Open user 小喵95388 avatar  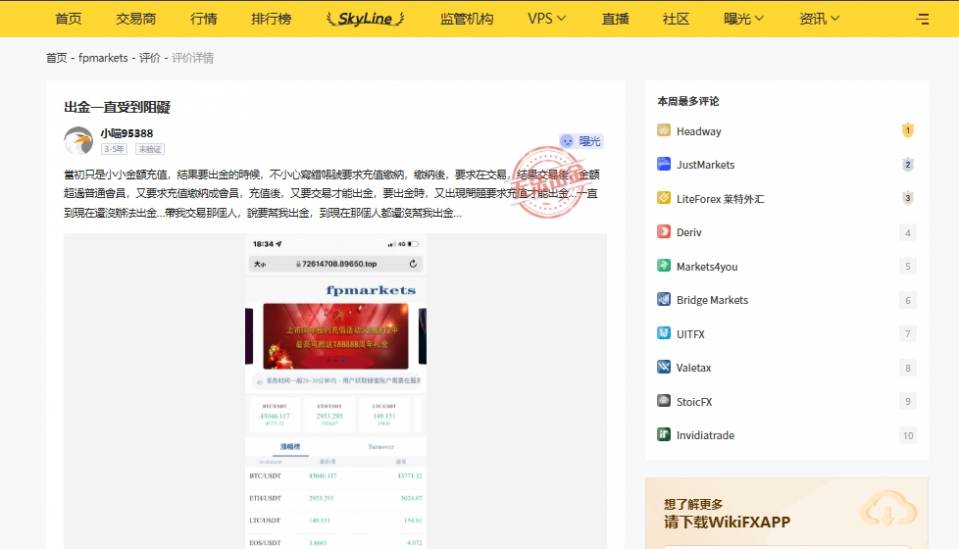(78, 141)
